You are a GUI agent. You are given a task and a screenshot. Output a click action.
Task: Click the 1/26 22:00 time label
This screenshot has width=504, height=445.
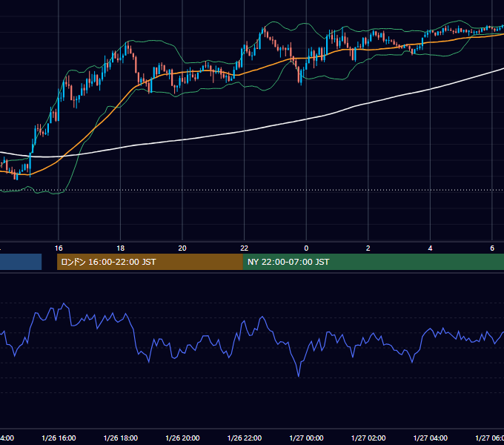click(x=245, y=438)
